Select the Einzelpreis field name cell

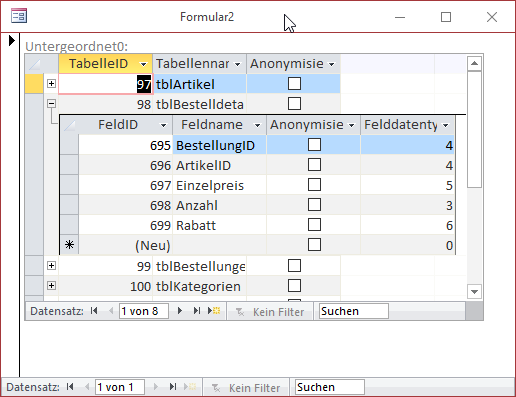point(219,185)
